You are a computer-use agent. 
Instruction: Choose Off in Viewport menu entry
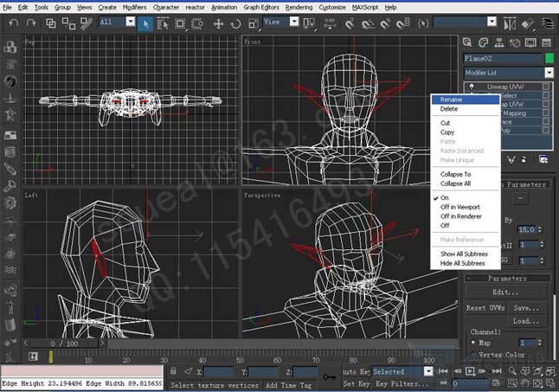coord(459,207)
